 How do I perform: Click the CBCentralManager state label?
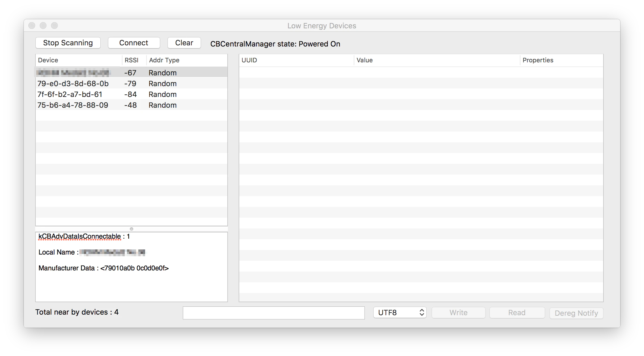[x=275, y=44]
